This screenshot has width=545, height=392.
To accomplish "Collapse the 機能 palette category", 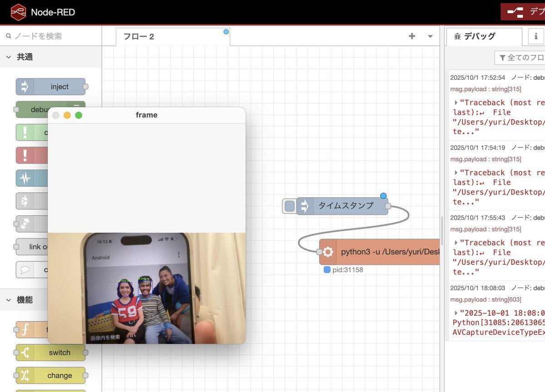I will (9, 300).
